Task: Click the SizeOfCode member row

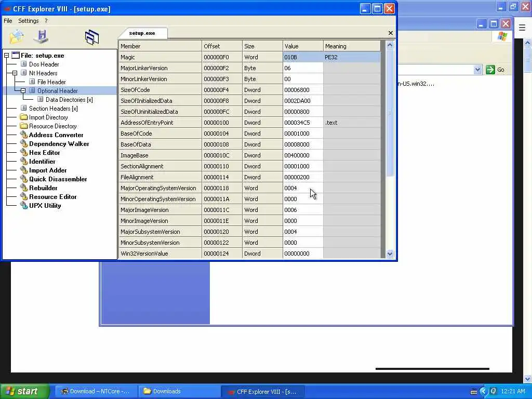Action: point(160,90)
